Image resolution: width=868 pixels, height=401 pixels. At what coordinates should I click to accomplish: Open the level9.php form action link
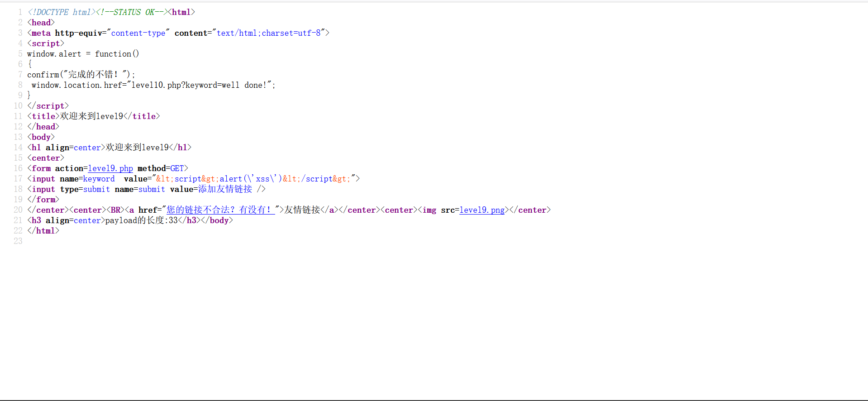110,168
